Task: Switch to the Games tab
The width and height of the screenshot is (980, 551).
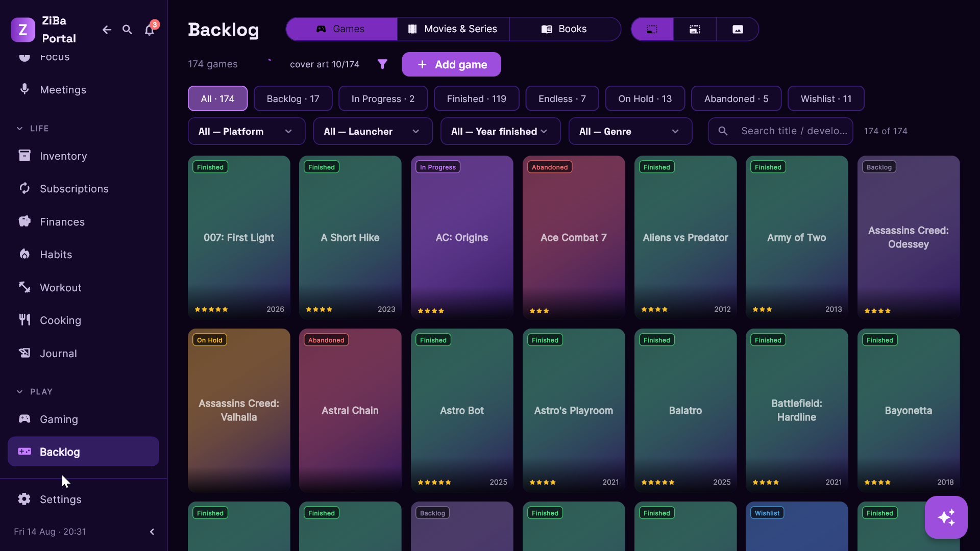Action: coord(341,29)
